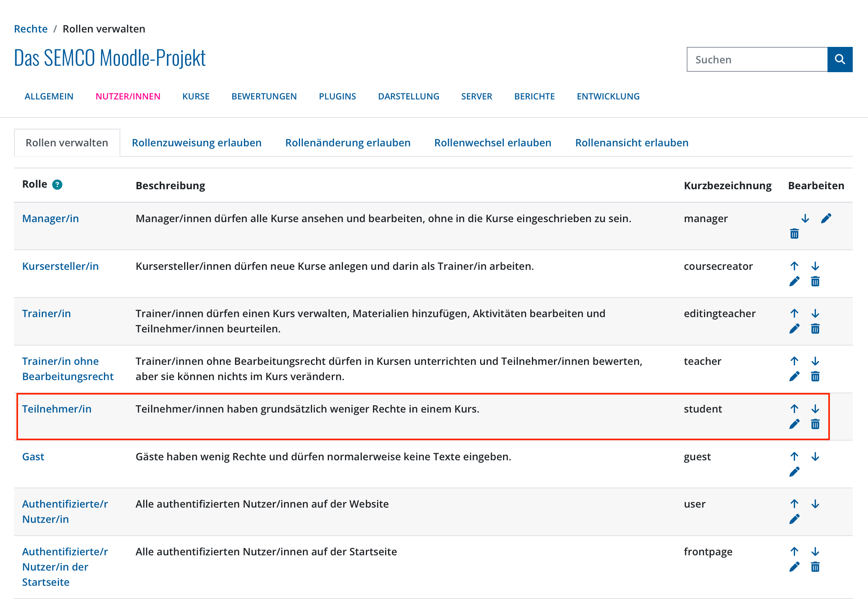Switch to the Rollenzuweisung erlauben tab

click(196, 142)
